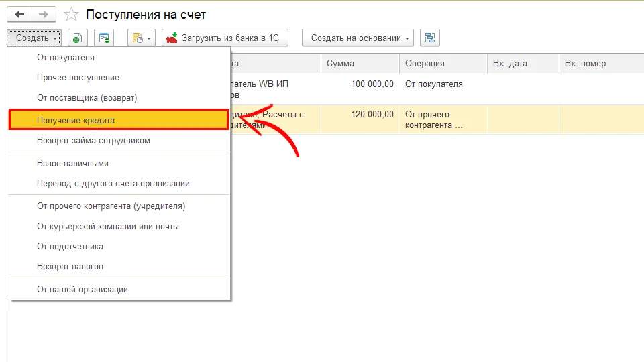Choose Взнос наличными from menu

pyautogui.click(x=72, y=164)
